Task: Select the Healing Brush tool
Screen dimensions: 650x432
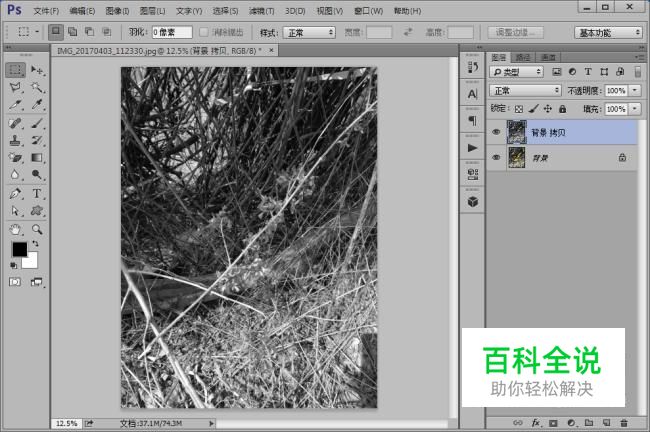Action: tap(15, 123)
